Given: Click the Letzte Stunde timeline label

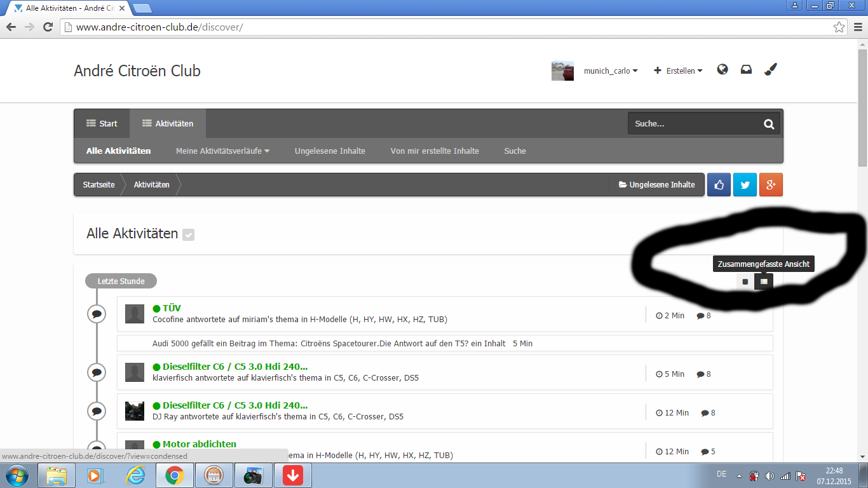Looking at the screenshot, I should [x=121, y=281].
